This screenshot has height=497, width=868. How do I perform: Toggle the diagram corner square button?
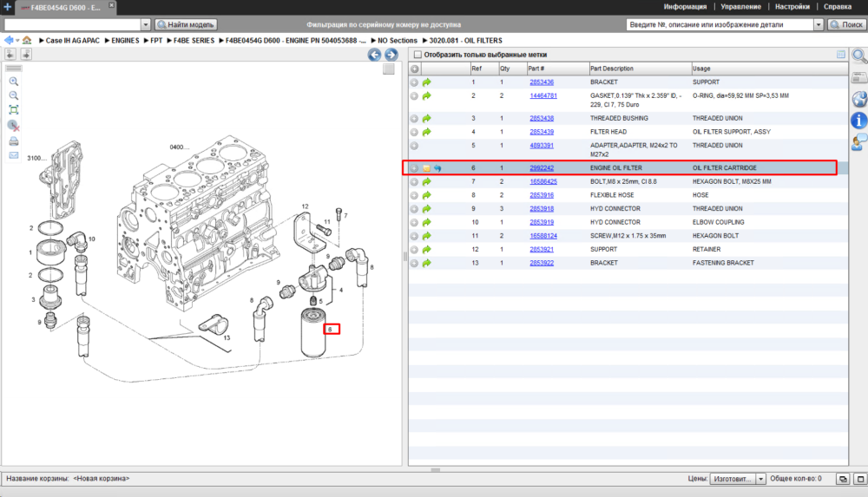(x=389, y=69)
